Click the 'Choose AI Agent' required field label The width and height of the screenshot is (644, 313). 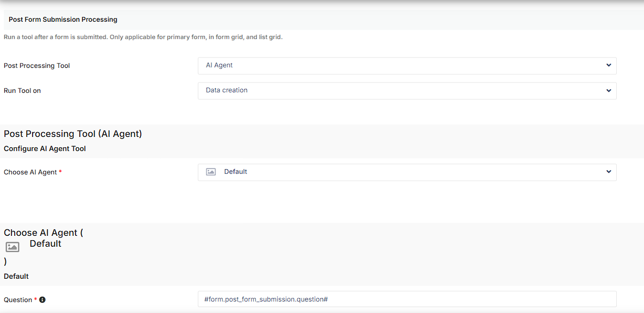(x=30, y=172)
